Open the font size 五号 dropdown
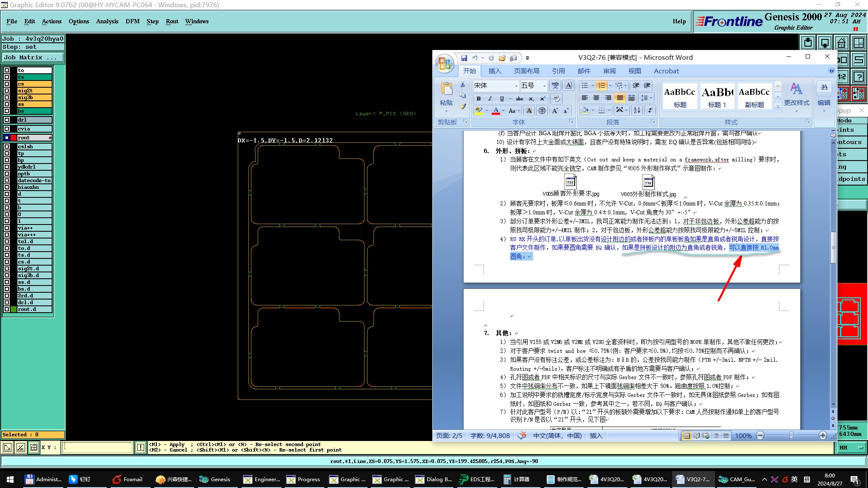868x488 pixels. pyautogui.click(x=544, y=86)
